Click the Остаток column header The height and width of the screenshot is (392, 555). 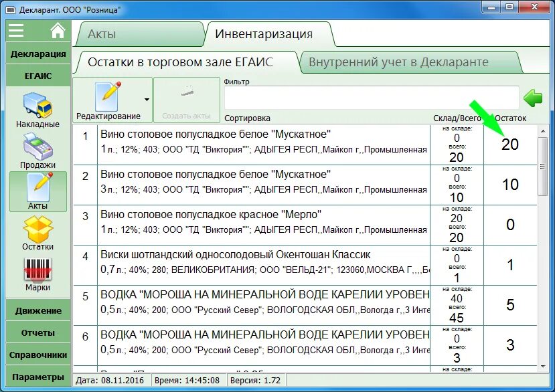(510, 118)
